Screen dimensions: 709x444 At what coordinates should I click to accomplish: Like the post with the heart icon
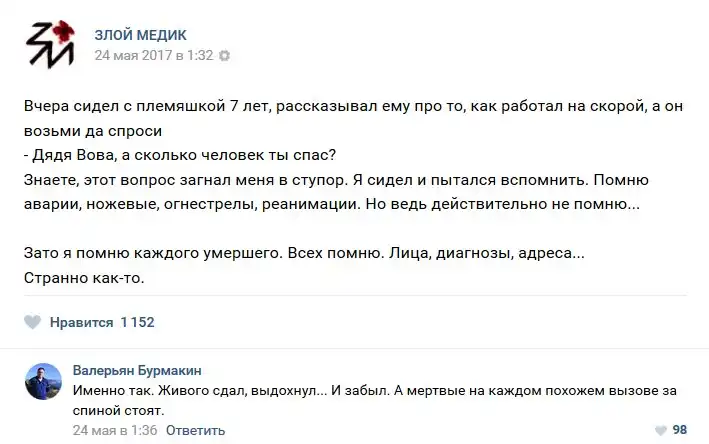tap(33, 322)
